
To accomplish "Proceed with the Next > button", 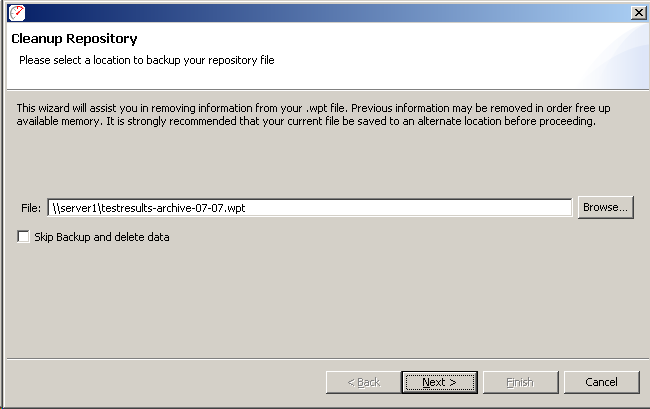I will click(x=439, y=382).
